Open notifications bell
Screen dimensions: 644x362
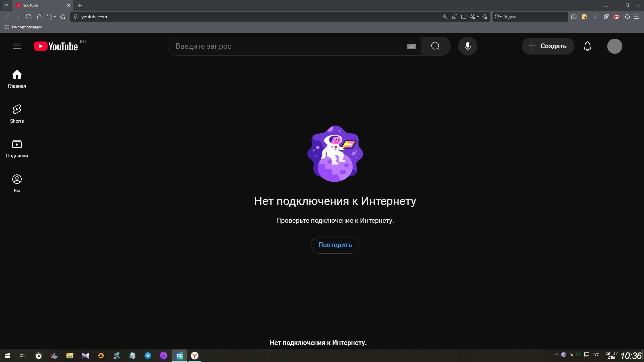[587, 46]
